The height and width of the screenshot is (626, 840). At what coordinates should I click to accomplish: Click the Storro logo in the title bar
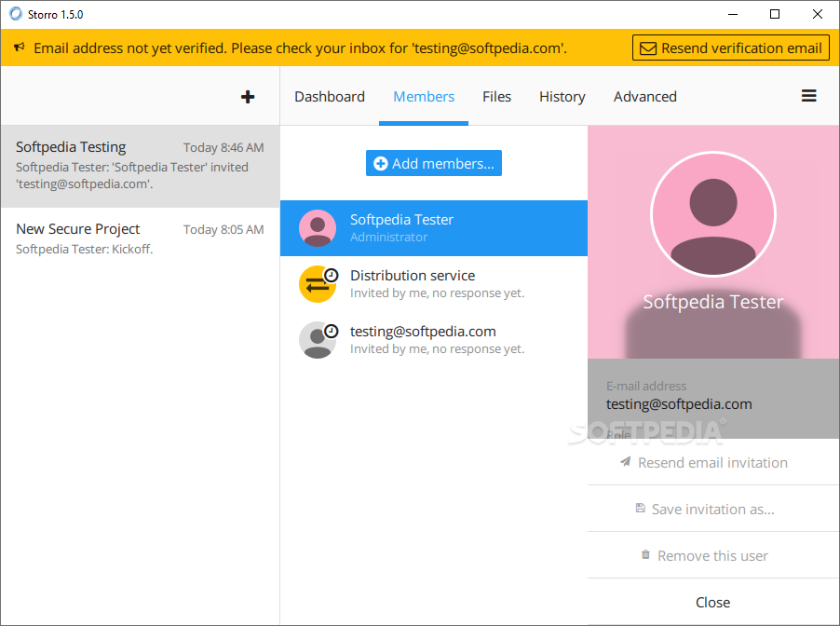16,14
